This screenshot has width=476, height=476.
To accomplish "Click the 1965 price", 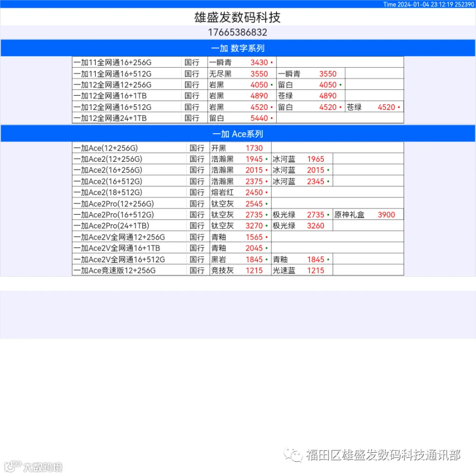I will [315, 159].
